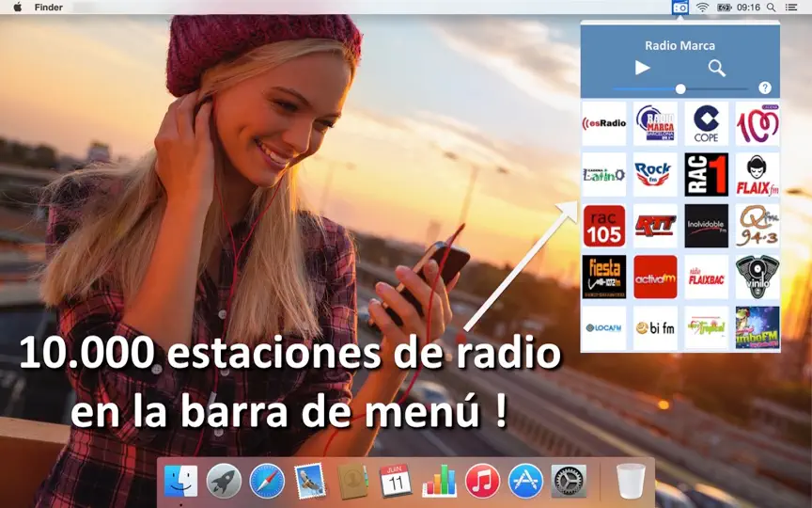Tune to Rock FM station
This screenshot has height=508, width=812.
655,175
